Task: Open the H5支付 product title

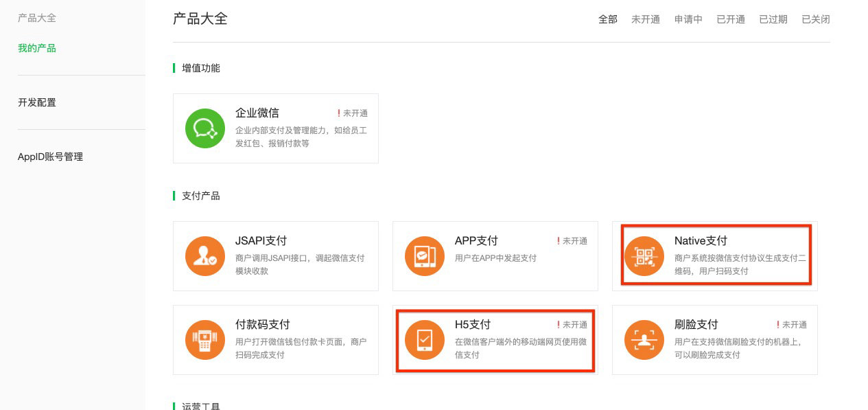Action: click(472, 324)
